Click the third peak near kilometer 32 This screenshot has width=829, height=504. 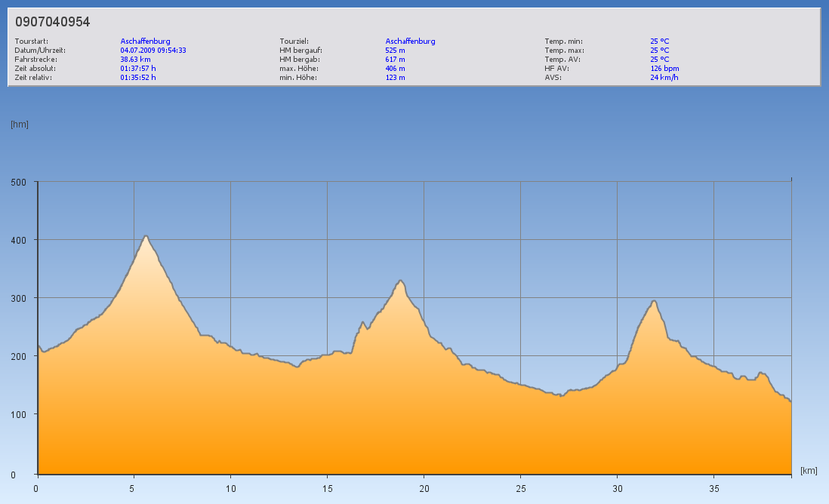click(x=654, y=301)
